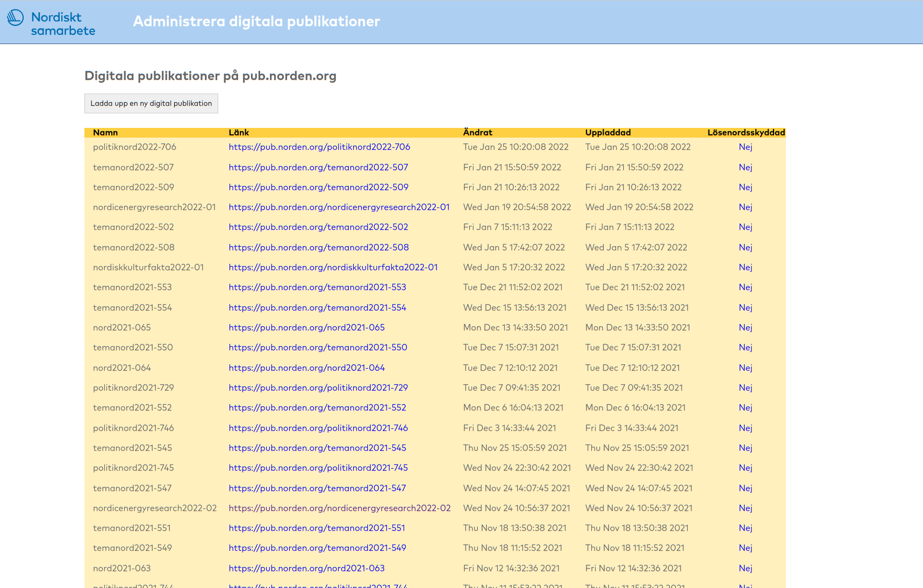Open the politiknord2021-729 publication link

[x=318, y=388]
